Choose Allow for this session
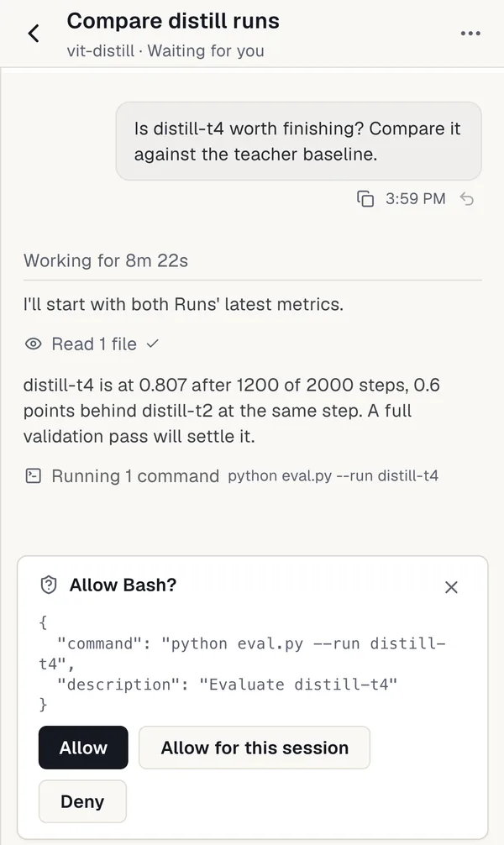504x845 pixels. [255, 748]
